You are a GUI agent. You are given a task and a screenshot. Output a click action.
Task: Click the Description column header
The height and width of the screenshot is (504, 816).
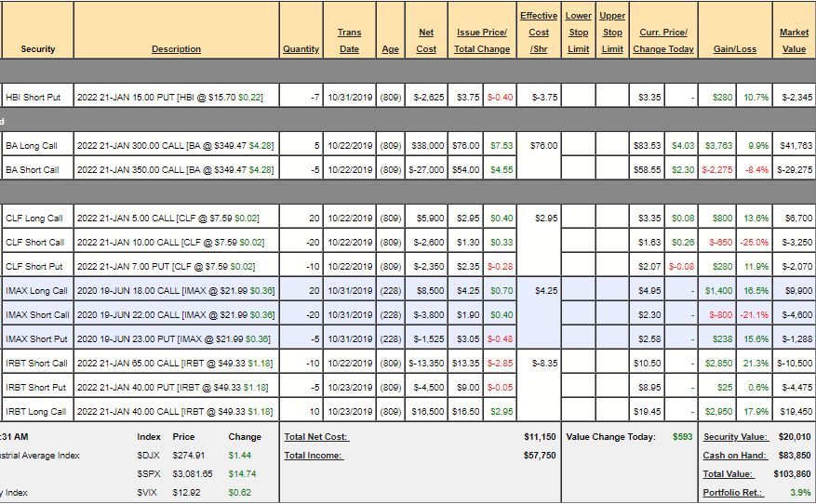(x=176, y=49)
